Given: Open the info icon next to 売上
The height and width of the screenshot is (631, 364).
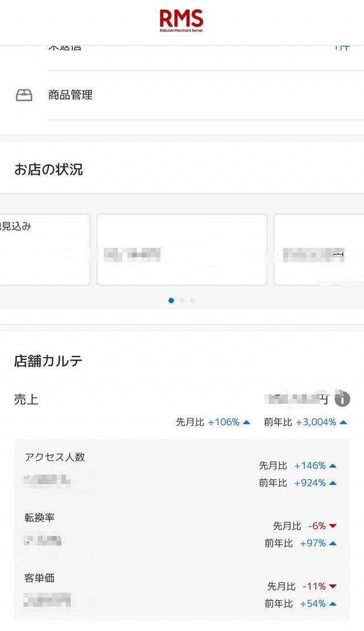Looking at the screenshot, I should 342,399.
